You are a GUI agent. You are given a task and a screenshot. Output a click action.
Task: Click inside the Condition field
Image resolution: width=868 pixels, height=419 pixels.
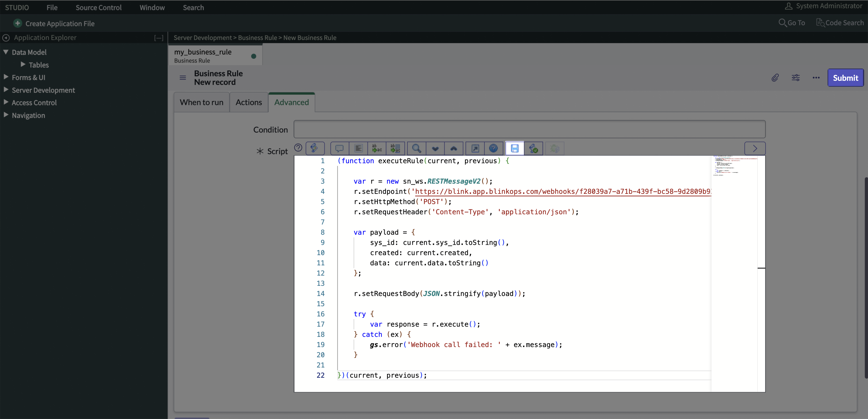pyautogui.click(x=529, y=129)
